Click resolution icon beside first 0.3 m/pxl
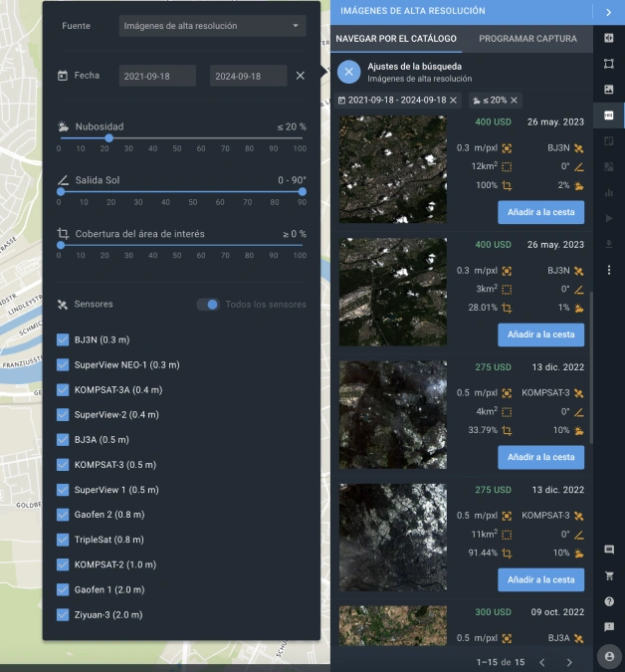The height and width of the screenshot is (672, 625). point(507,148)
